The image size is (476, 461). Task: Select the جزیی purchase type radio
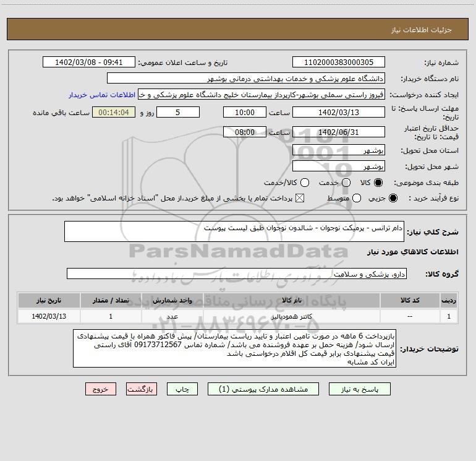[x=393, y=199]
